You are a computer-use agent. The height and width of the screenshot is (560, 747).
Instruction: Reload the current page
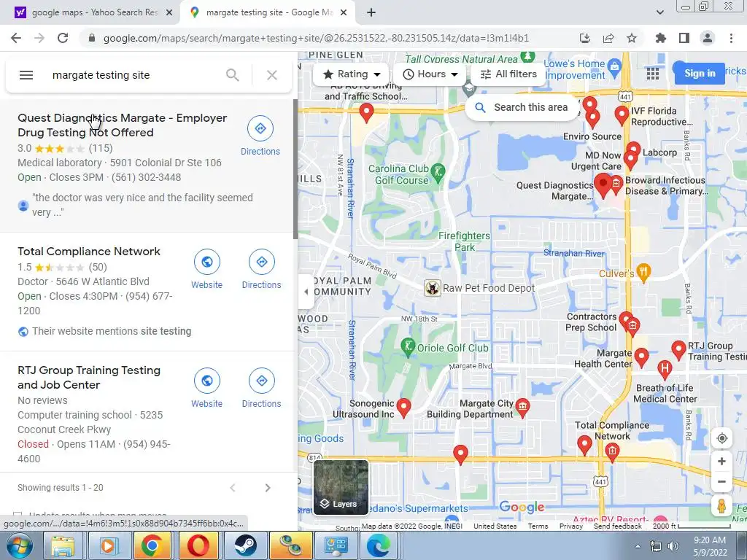click(63, 38)
